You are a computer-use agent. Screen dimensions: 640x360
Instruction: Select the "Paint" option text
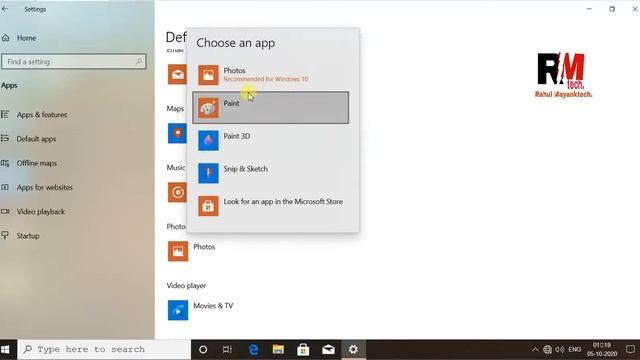(231, 103)
